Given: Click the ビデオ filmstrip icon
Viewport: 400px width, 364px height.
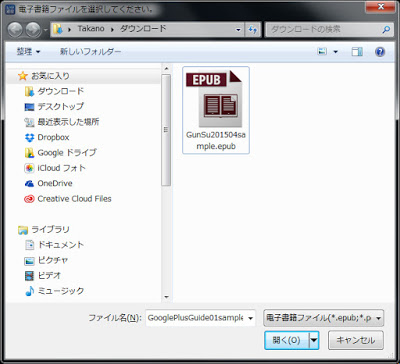Looking at the screenshot, I should (x=29, y=276).
